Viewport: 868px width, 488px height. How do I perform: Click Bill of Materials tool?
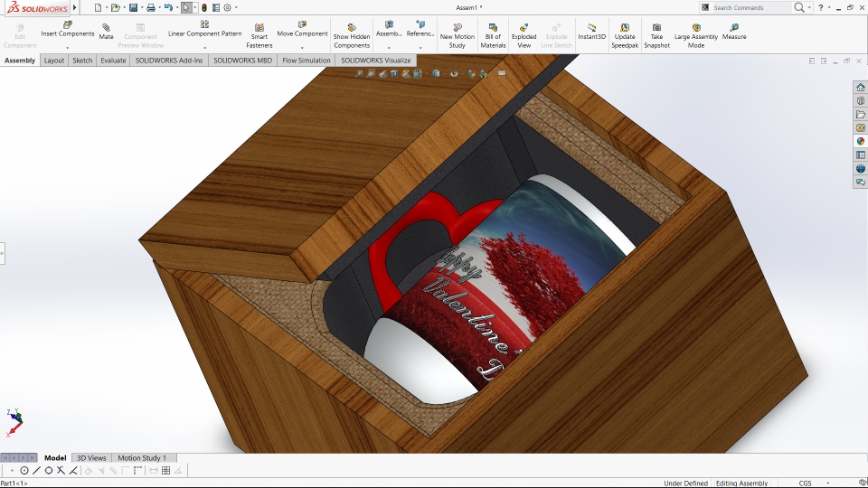(x=493, y=36)
